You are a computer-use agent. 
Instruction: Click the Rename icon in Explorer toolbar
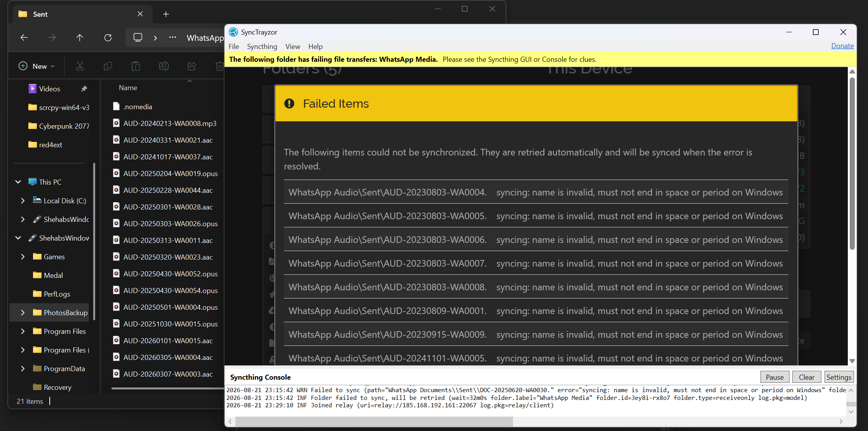tap(164, 66)
